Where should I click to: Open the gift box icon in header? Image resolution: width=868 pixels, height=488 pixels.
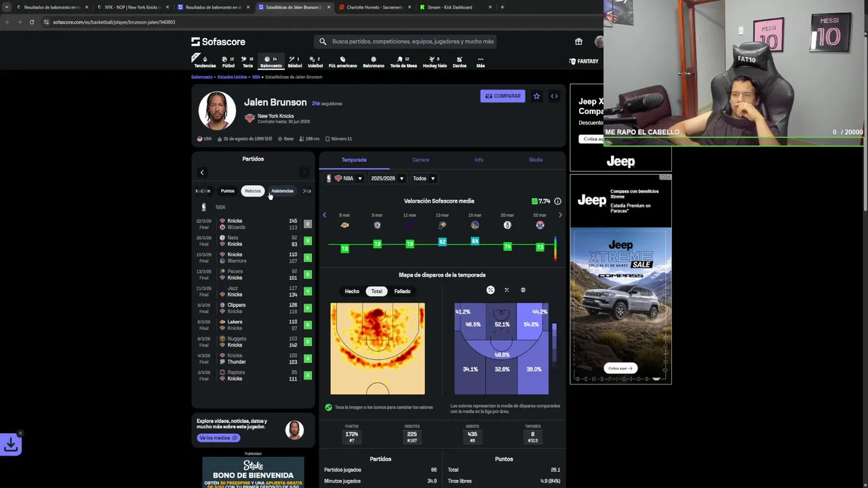(x=578, y=41)
